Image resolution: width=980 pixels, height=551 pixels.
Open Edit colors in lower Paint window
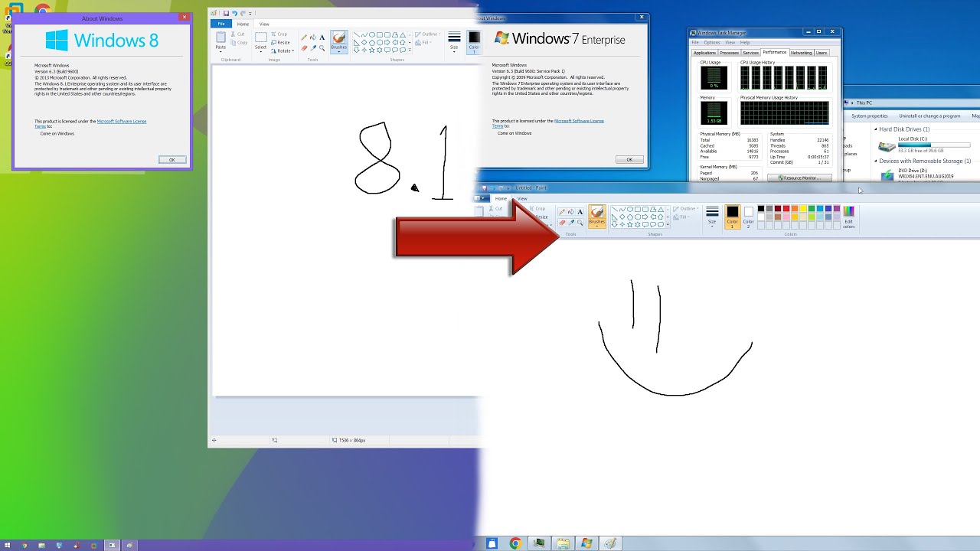click(848, 217)
